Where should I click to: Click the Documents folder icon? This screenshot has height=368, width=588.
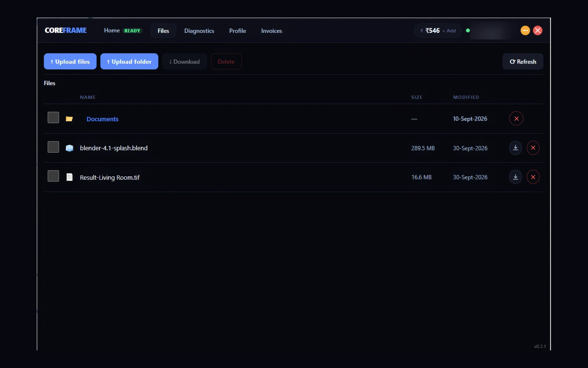[x=69, y=119]
